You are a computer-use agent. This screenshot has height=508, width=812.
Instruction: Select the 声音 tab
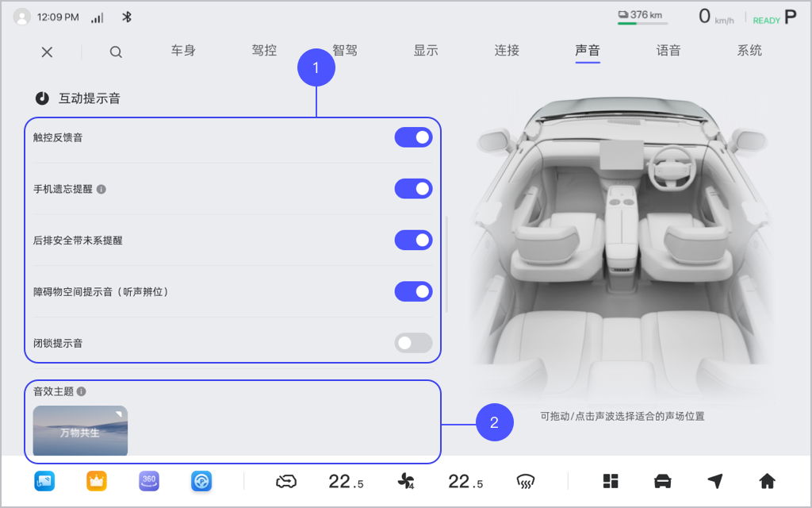pos(588,50)
